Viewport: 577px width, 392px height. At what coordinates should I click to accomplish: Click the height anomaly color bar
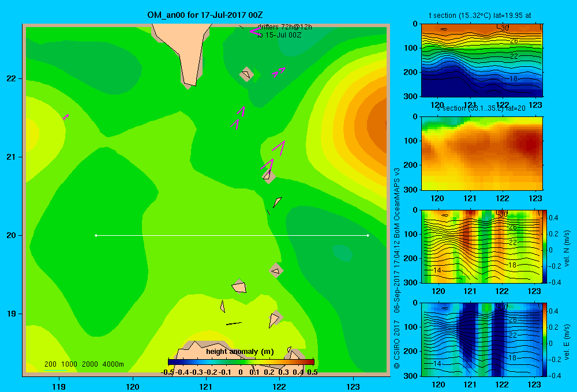point(241,362)
